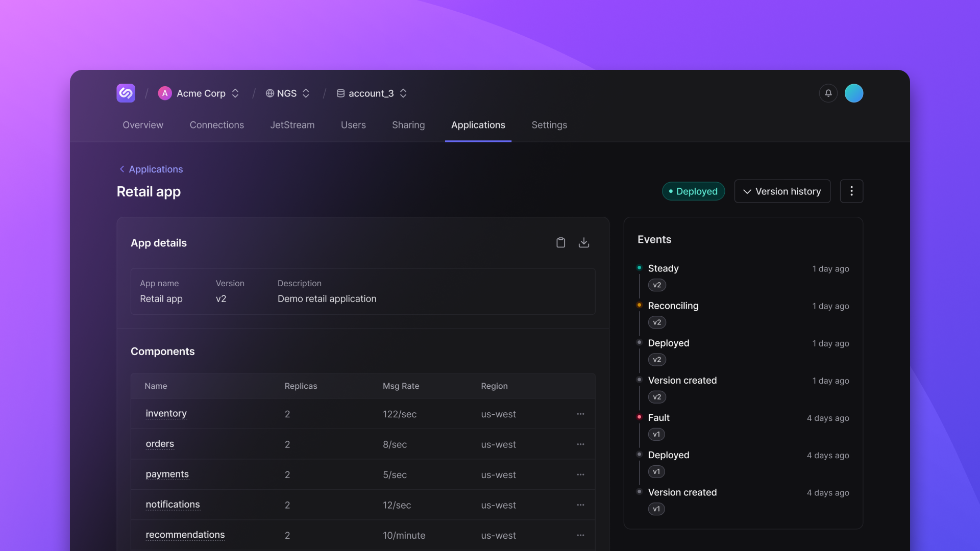Switch to the JetStream tab
The image size is (980, 551).
click(292, 125)
